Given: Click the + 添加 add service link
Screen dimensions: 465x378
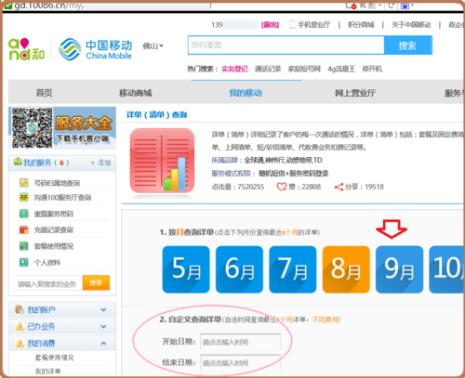Looking at the screenshot, I should click(x=101, y=163).
